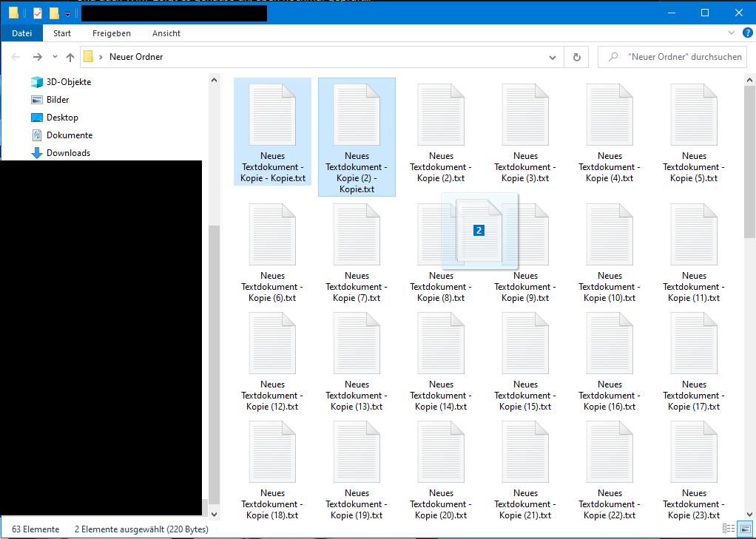Click the file list scrollbar thumb
Image resolution: width=756 pixels, height=539 pixels.
coord(749,162)
